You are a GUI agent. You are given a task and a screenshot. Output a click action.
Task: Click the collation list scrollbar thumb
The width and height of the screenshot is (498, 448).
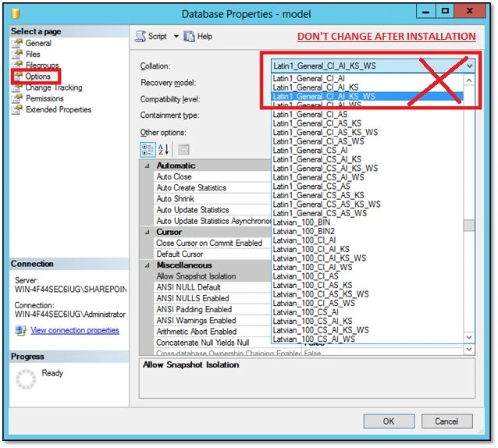click(x=469, y=226)
